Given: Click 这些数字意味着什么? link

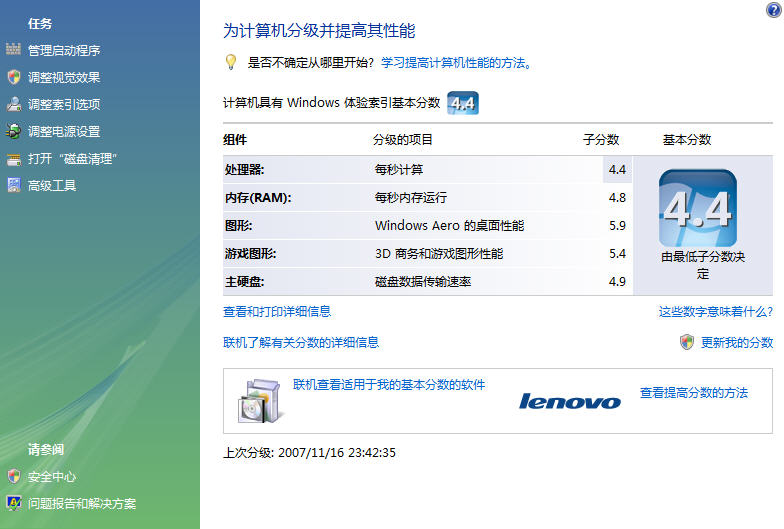Looking at the screenshot, I should tap(715, 312).
